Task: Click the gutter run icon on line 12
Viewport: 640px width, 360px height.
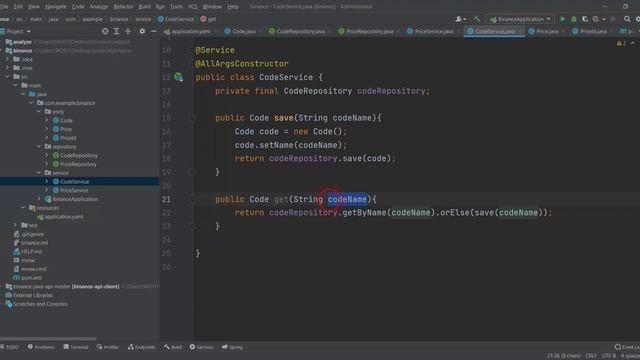Action: click(178, 77)
